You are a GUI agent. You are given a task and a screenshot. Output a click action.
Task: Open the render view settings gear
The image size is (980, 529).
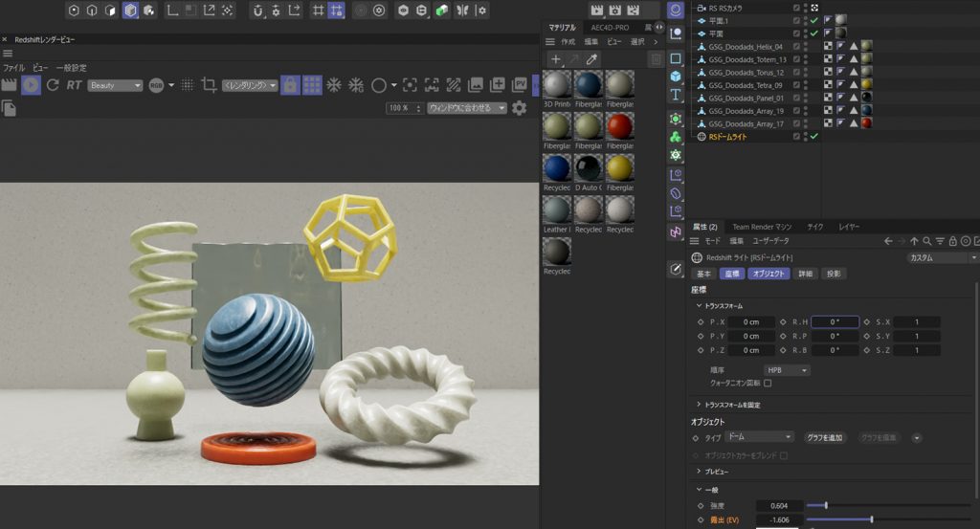pyautogui.click(x=520, y=108)
